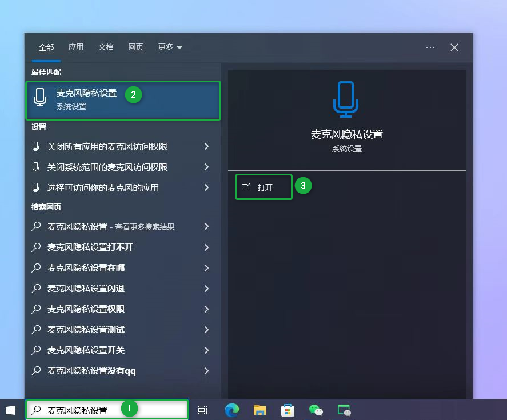Click search icon beside 麦克风隐私设置没有qq

point(36,370)
